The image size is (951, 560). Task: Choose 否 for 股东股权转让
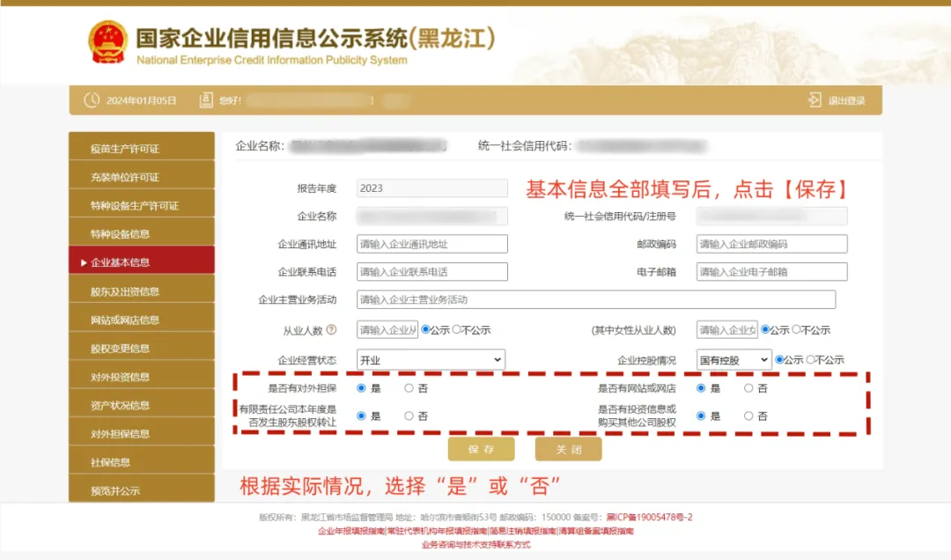409,416
